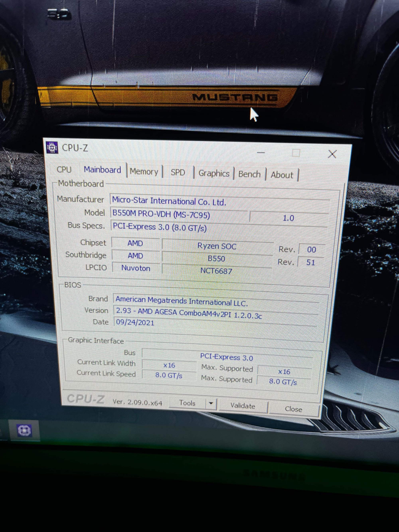Click the Close button at bottom

[293, 409]
